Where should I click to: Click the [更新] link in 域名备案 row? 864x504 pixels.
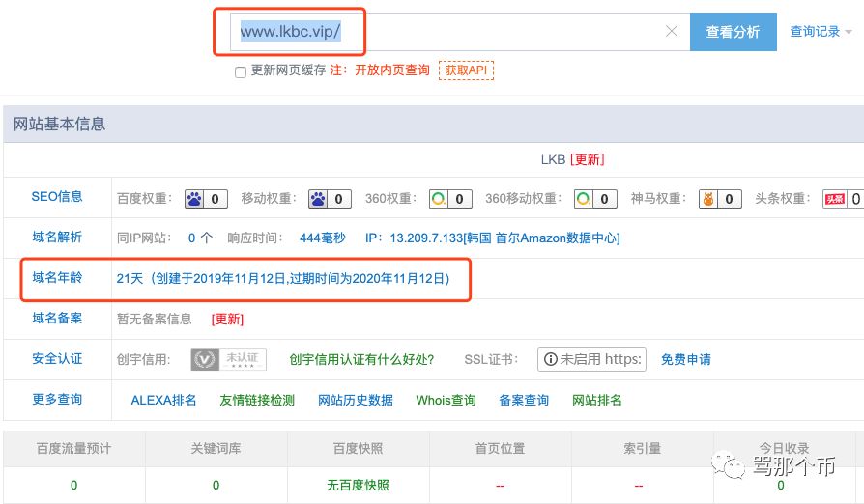pos(227,320)
